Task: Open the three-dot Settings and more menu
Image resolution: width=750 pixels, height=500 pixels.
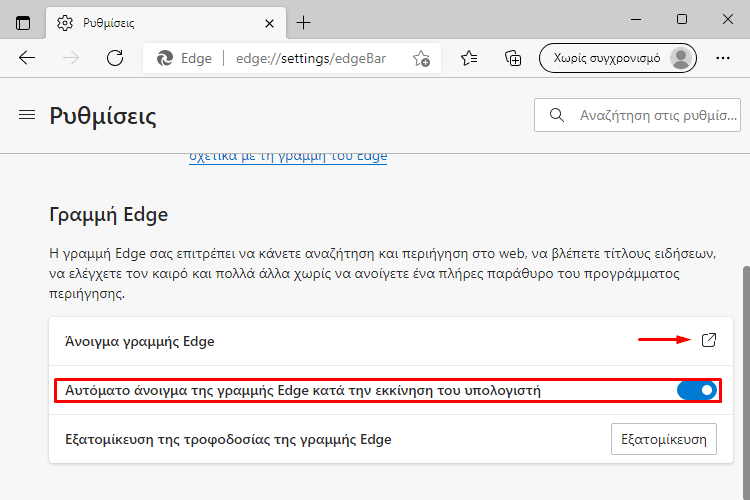Action: point(723,58)
